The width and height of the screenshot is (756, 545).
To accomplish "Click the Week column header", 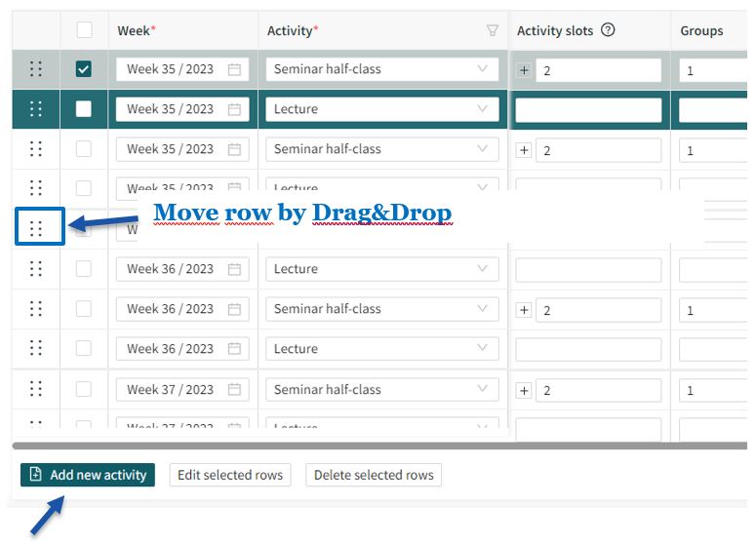I will pos(134,30).
